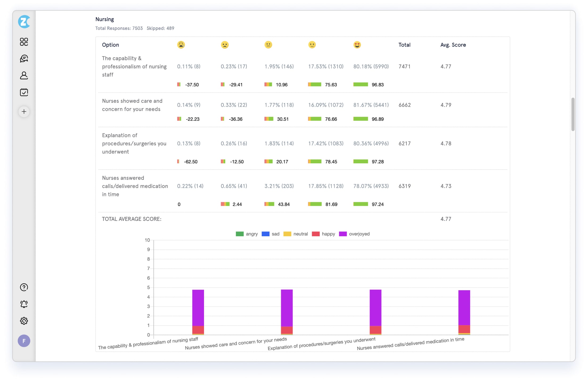Click the 'Nurses answered calls/delivered medication' row label

(x=135, y=186)
